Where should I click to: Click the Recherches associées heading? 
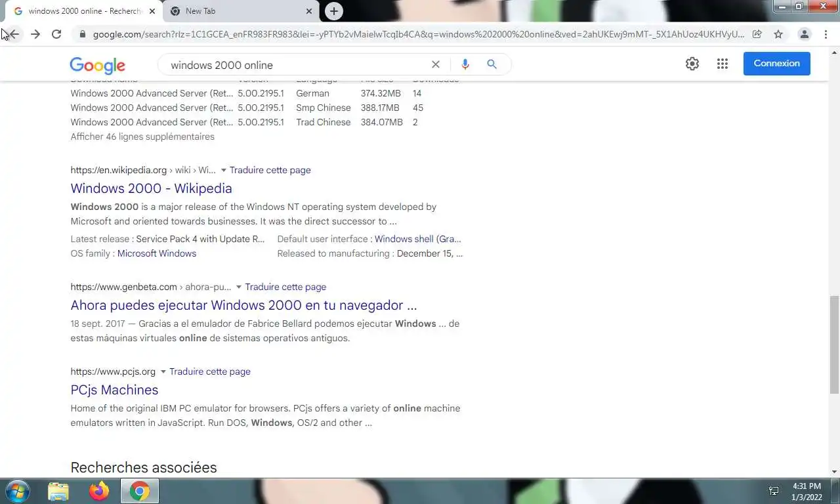point(144,467)
